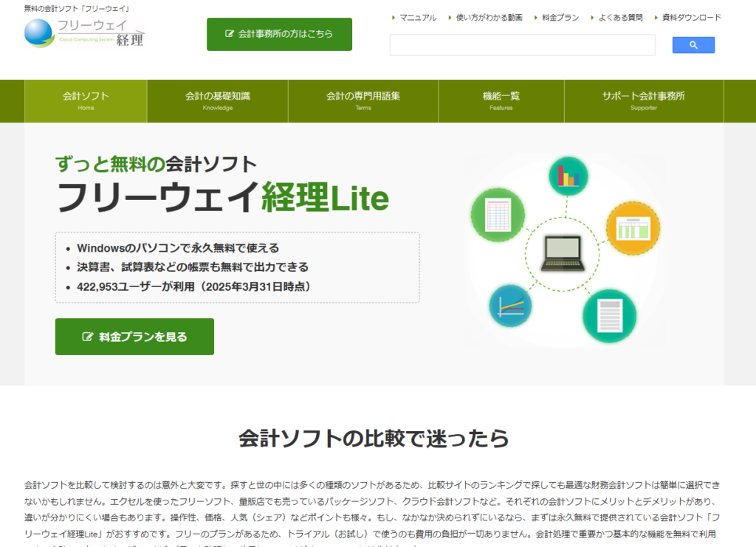The width and height of the screenshot is (756, 547).
Task: Open サポート会計事務所 Supporter menu
Action: (644, 101)
